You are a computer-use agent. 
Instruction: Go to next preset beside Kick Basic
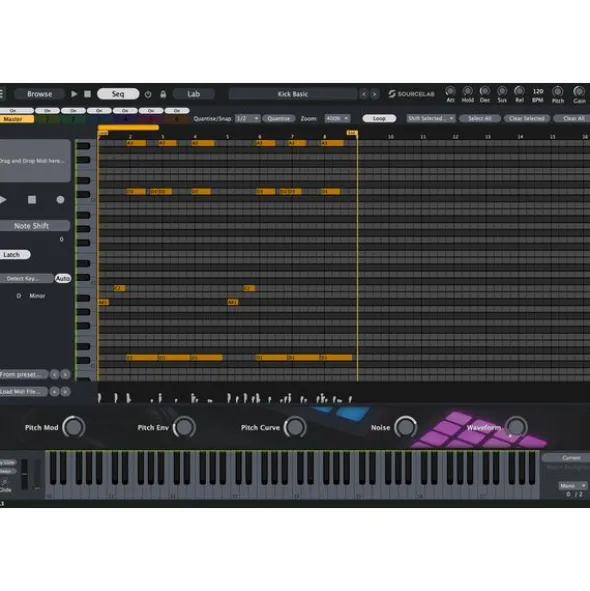tap(375, 94)
